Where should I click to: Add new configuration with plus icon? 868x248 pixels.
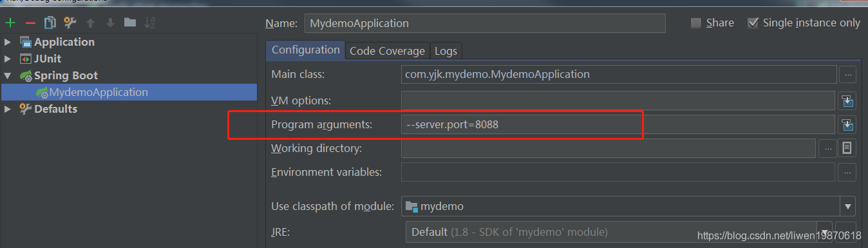(x=10, y=23)
